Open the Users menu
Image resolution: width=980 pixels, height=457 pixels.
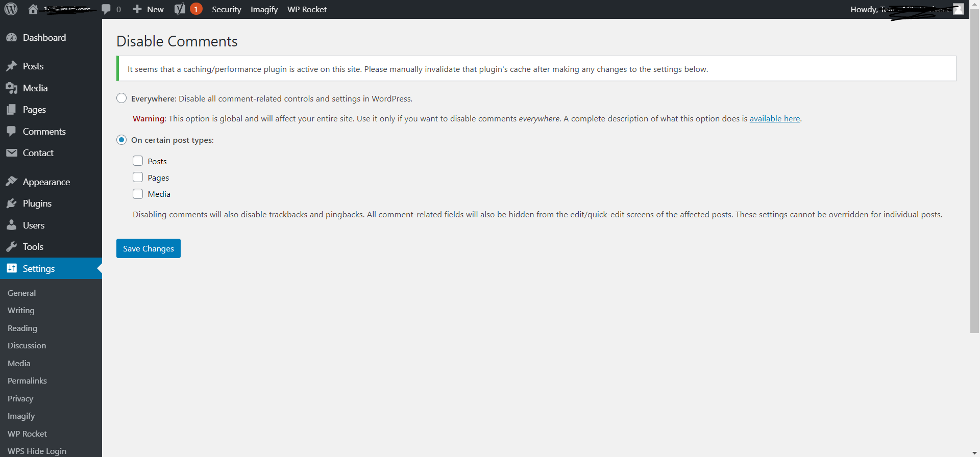pyautogui.click(x=34, y=225)
